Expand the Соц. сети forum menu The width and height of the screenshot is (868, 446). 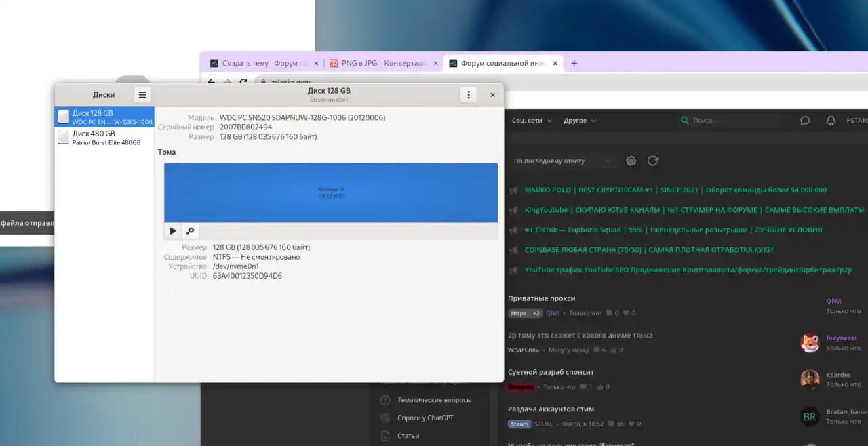point(532,121)
